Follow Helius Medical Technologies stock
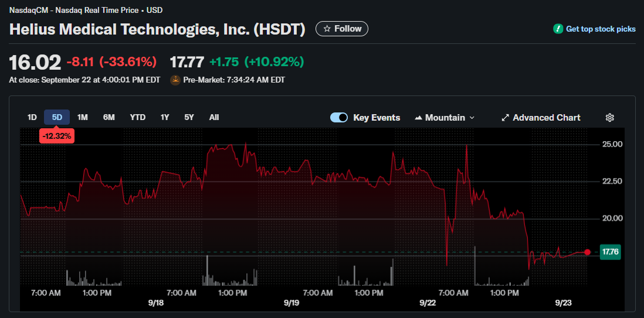This screenshot has width=644, height=318. pyautogui.click(x=342, y=29)
